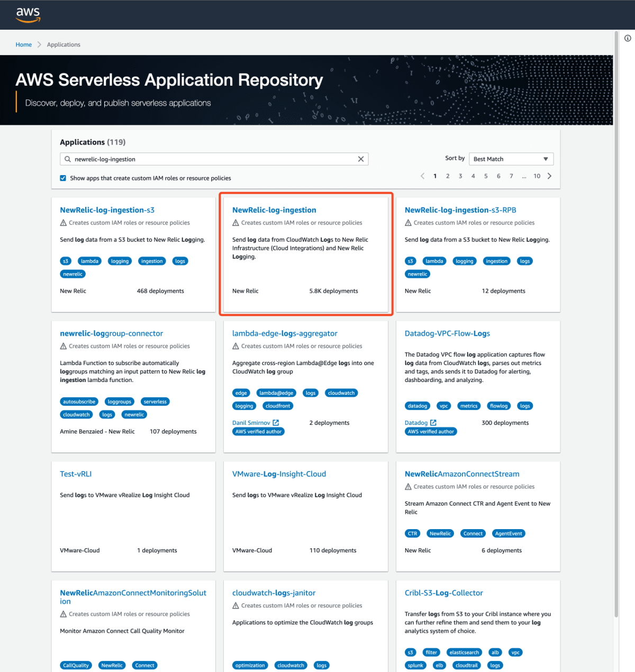Open VMware-Log-Insight-Cloud application

279,474
